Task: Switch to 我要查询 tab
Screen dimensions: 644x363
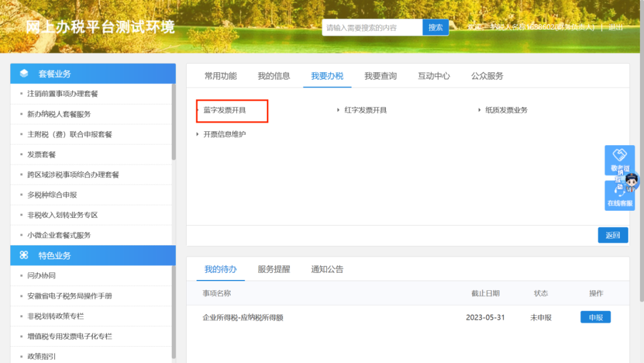Action: click(x=380, y=76)
